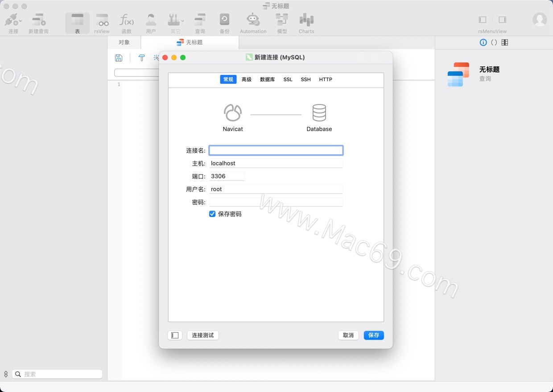Click the query builder tool icon
Viewport: 553px width, 392px height.
coord(141,58)
